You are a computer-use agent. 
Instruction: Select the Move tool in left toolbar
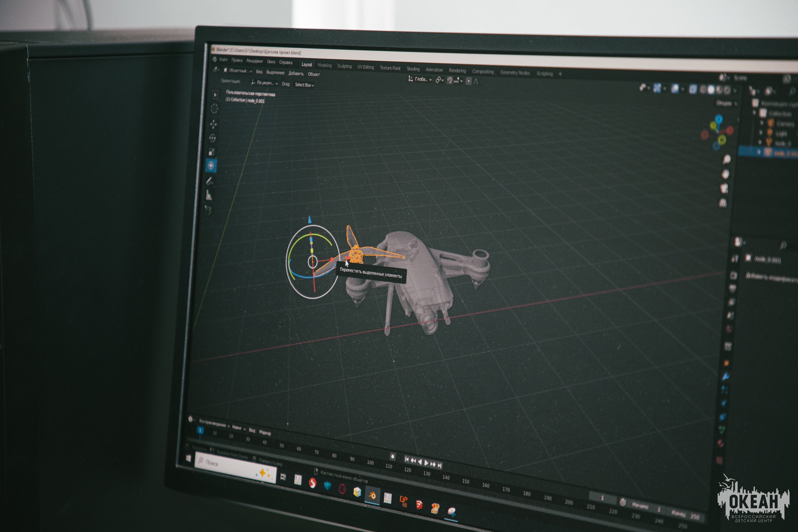pos(213,124)
